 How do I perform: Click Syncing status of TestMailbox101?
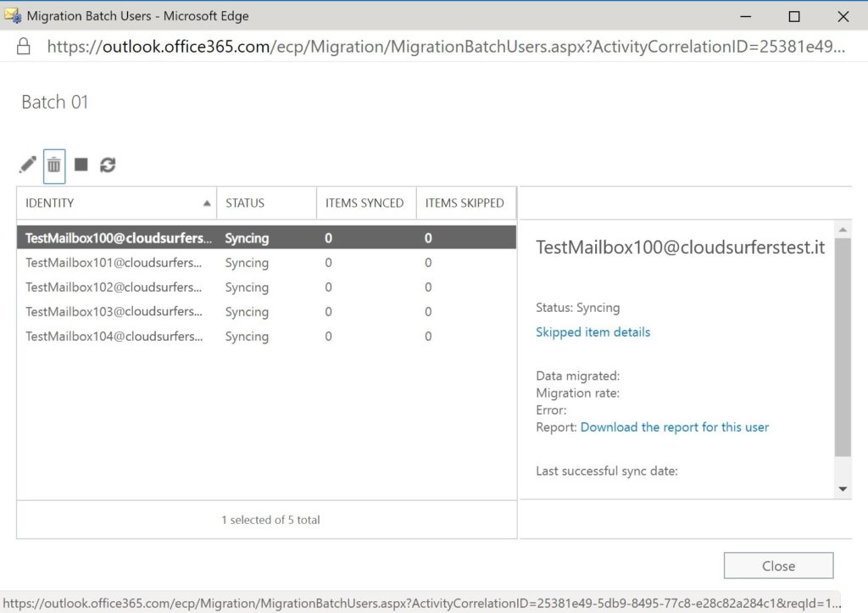(x=247, y=263)
